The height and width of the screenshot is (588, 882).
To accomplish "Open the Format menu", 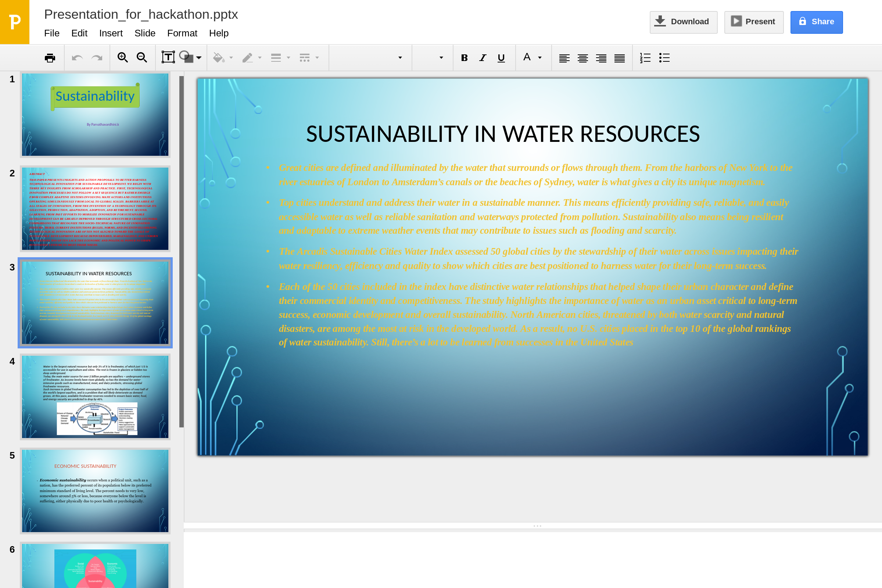I will [182, 33].
